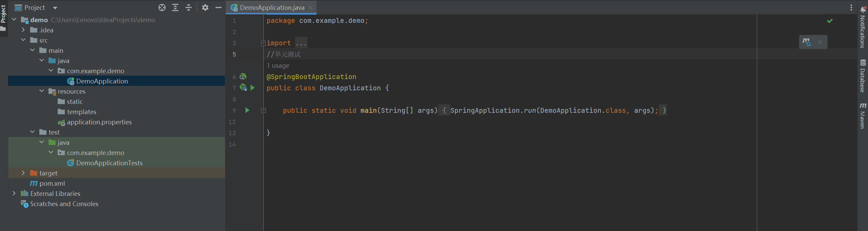Open the Notifications tool window
The height and width of the screenshot is (231, 868).
(863, 27)
